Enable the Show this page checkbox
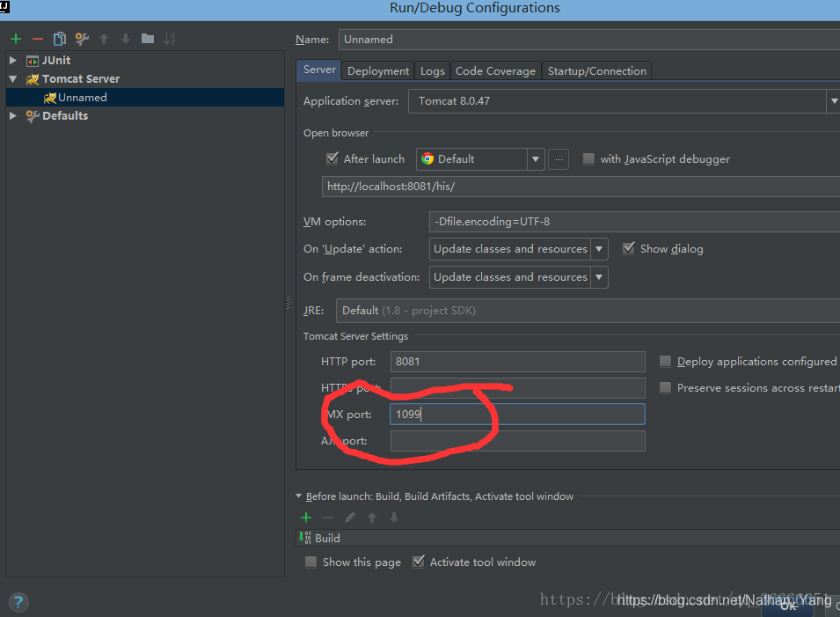The width and height of the screenshot is (840, 617). pyautogui.click(x=310, y=562)
